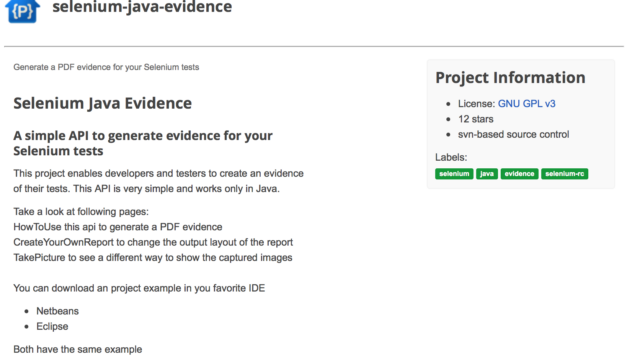Click the 'Labels:' text
This screenshot has height=360, width=640.
tap(451, 158)
